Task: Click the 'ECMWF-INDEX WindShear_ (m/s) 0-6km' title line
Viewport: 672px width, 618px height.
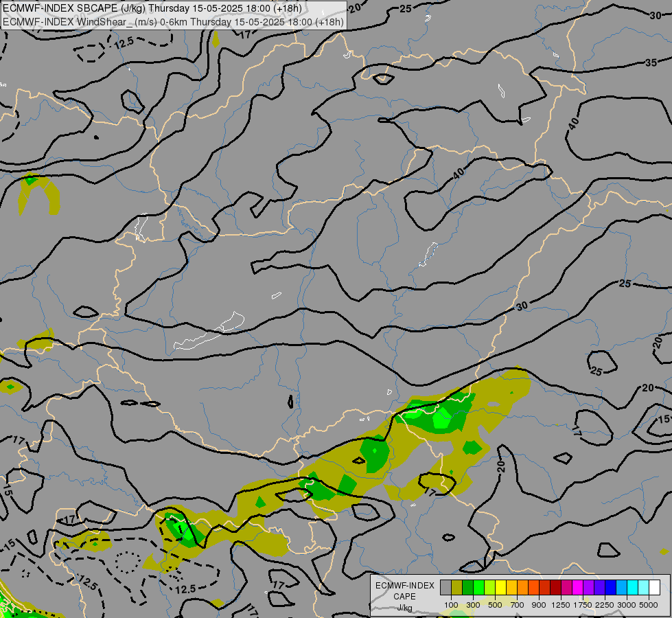Action: pyautogui.click(x=173, y=22)
